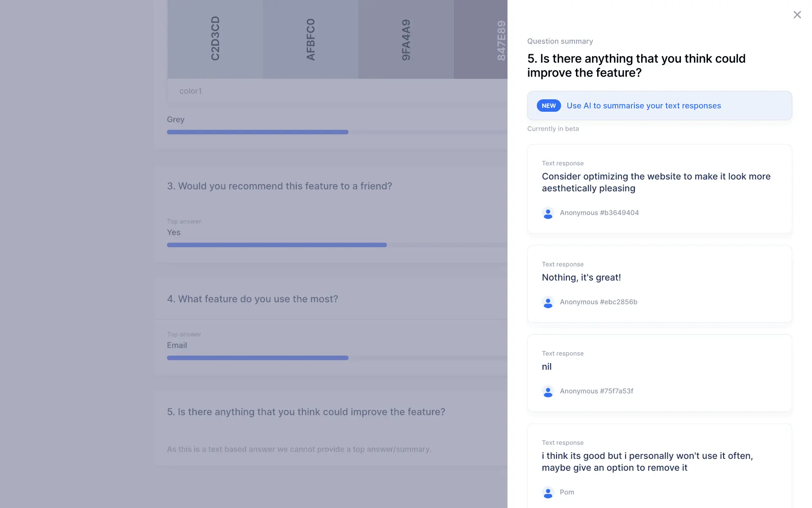
Task: Click the 9FA4A9 color swatch
Action: coord(406,39)
